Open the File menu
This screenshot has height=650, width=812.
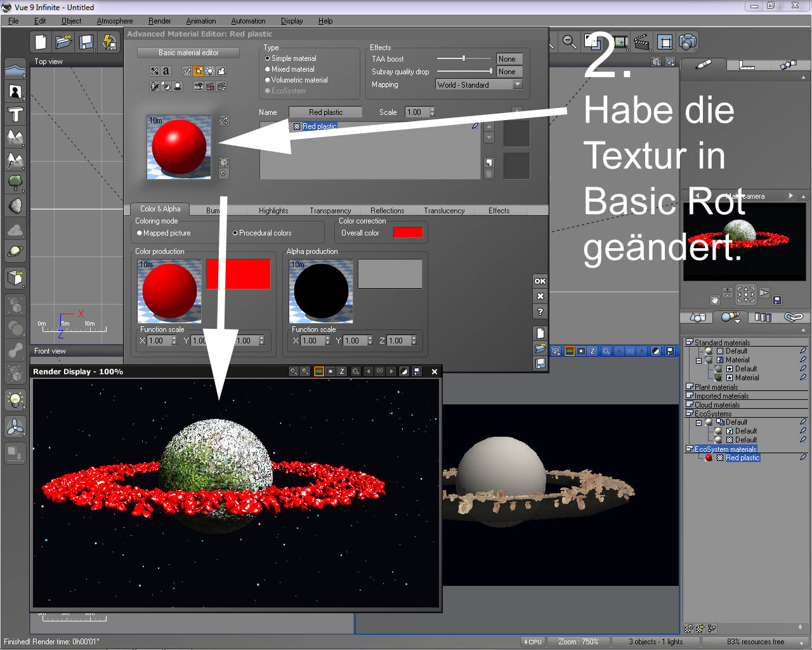click(x=13, y=21)
